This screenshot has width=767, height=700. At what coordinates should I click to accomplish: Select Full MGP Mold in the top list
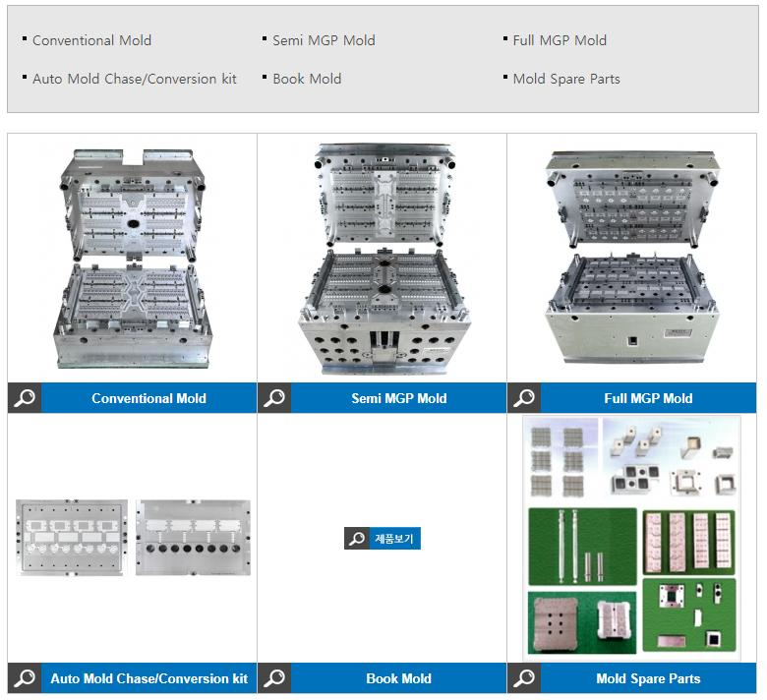pos(560,40)
